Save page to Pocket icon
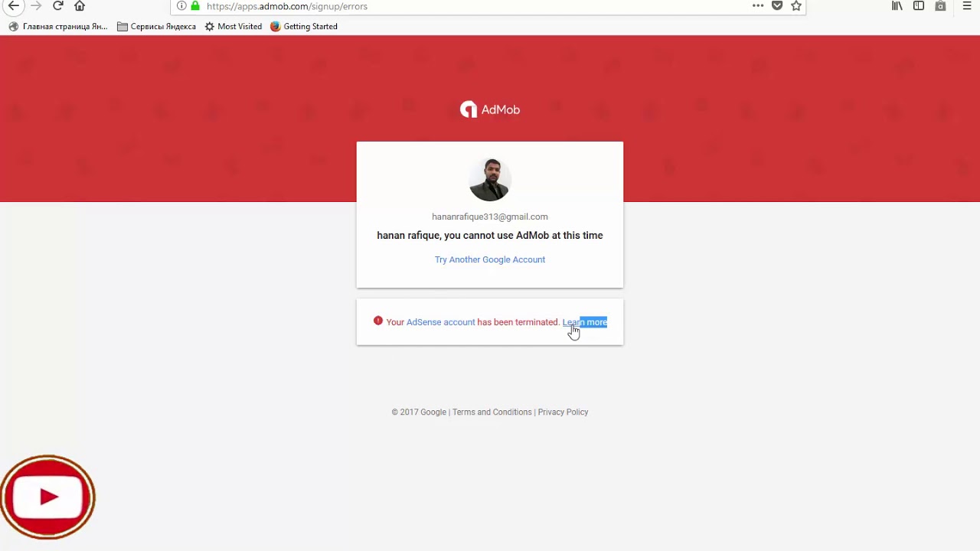 777,6
